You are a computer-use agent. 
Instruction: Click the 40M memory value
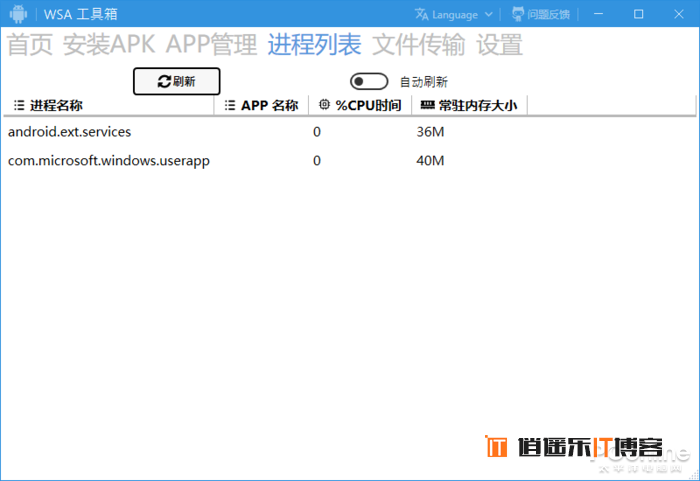(x=430, y=160)
